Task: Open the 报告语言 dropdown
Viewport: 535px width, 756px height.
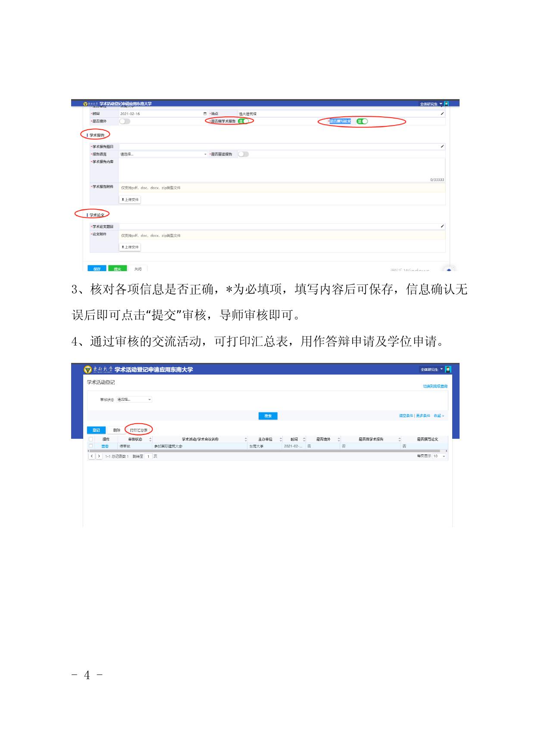Action: pyautogui.click(x=163, y=154)
